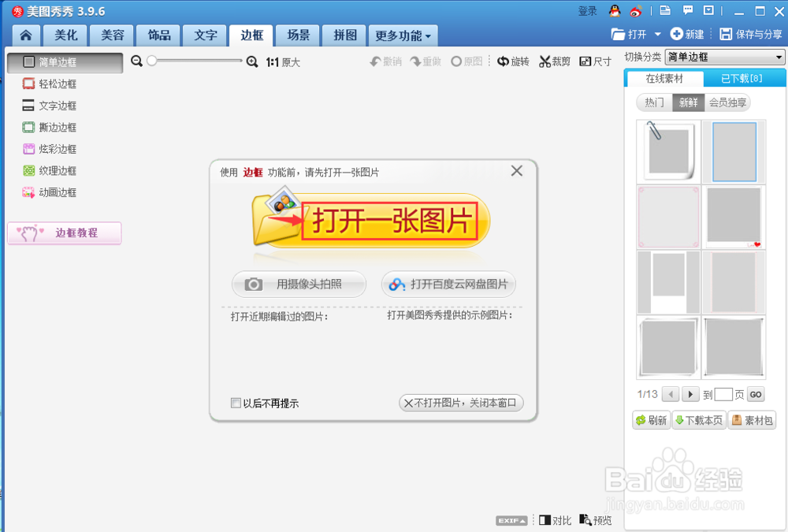
Task: Open the 拼图 tab
Action: tap(345, 35)
